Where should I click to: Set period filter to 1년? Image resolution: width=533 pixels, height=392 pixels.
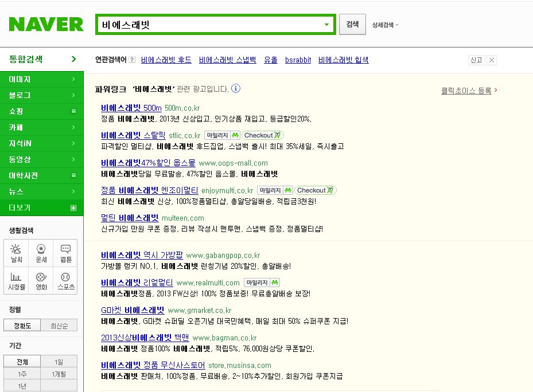tap(22, 386)
